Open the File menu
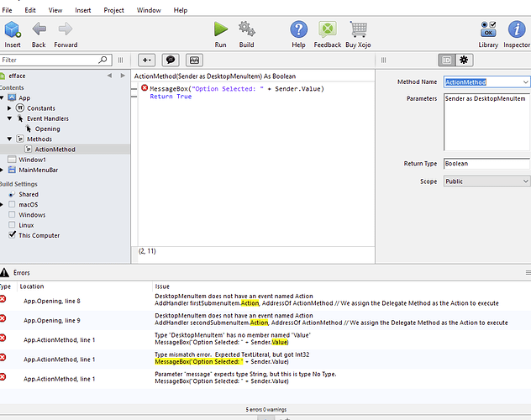Screen dimensions: 531x420 [7, 10]
